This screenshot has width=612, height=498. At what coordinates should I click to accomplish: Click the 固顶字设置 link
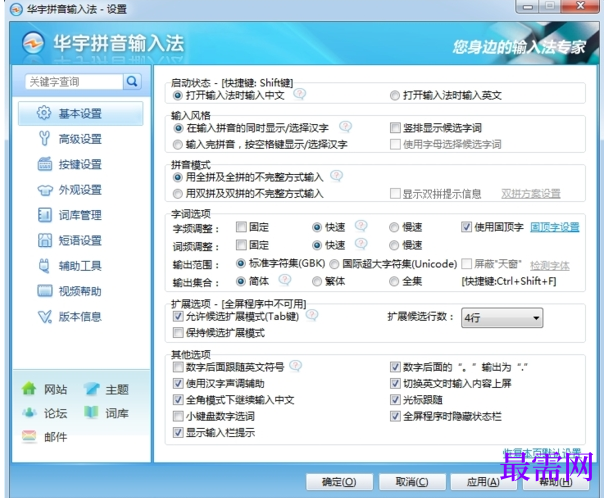(x=555, y=227)
